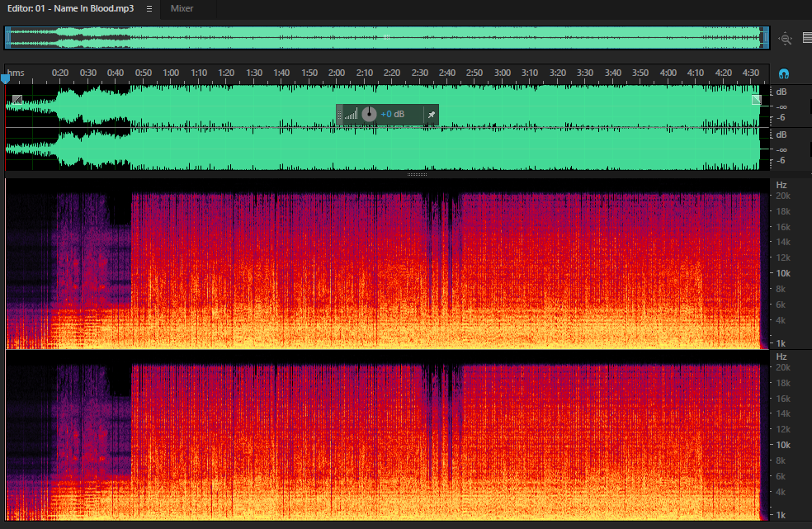Click the fade-in handle at waveform start
Viewport: 812px width, 529px height.
point(17,100)
